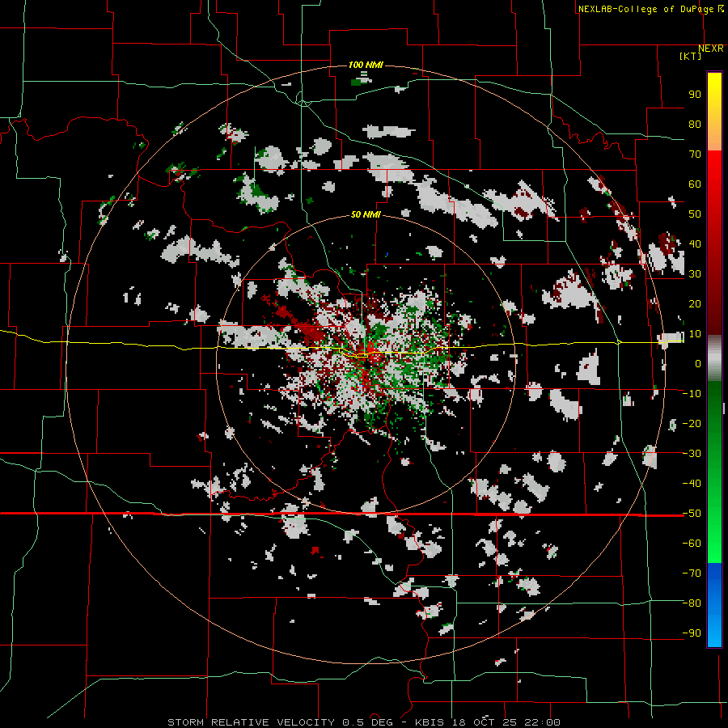Click the -70 value on the velocity legend
This screenshot has height=728, width=728.
(x=692, y=574)
